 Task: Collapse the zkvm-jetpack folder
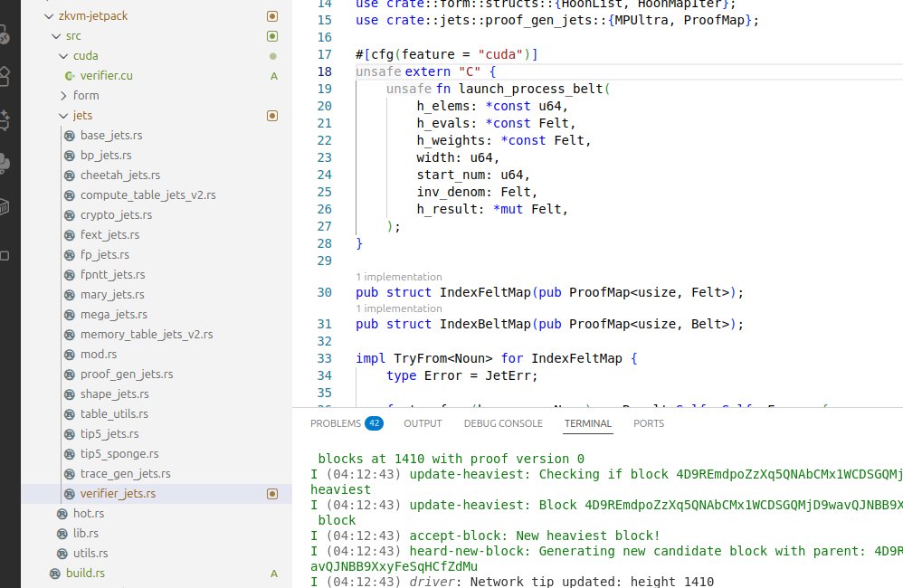click(x=49, y=16)
